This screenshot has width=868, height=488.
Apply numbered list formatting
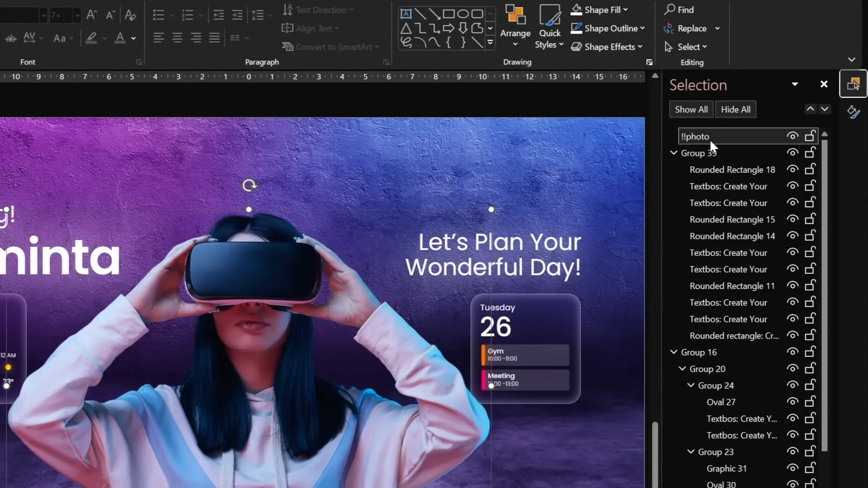pyautogui.click(x=187, y=15)
